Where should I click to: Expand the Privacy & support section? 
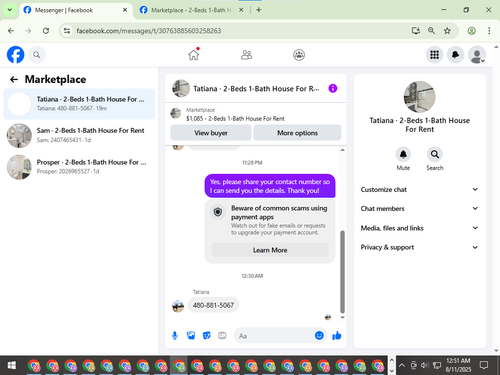(419, 247)
